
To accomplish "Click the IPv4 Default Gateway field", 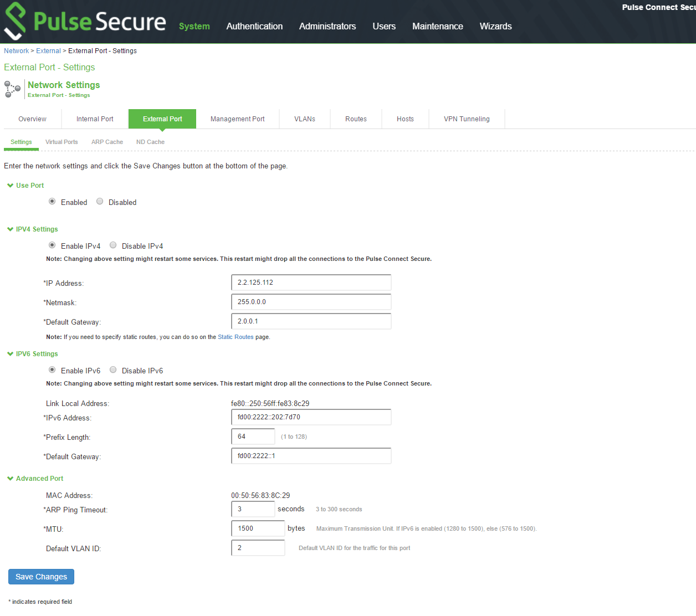I will pos(311,321).
